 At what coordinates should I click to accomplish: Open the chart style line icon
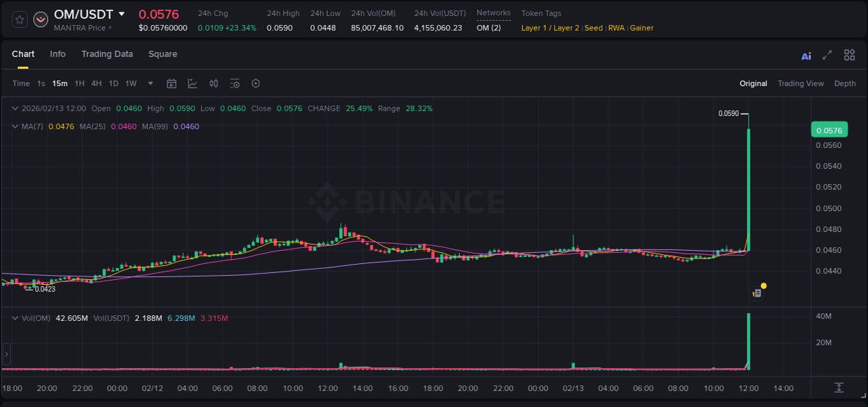click(x=192, y=83)
